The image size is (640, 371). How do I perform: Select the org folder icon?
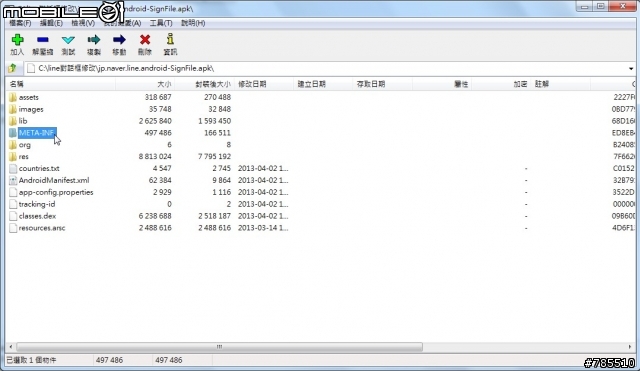(13, 144)
